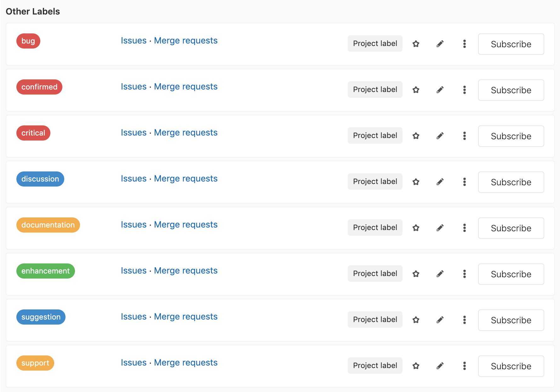Edit the support label
The height and width of the screenshot is (392, 560).
(x=440, y=366)
